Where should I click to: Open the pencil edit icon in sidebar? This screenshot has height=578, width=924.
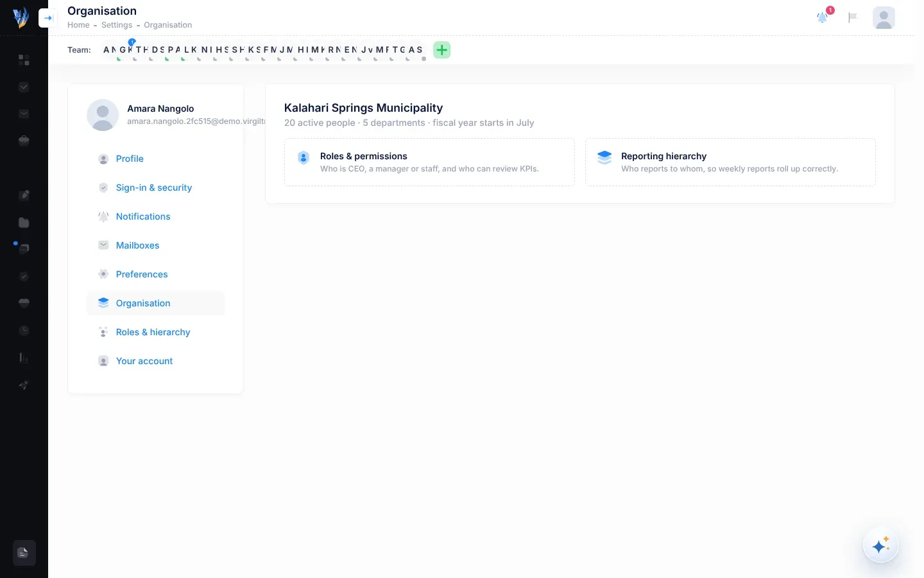click(24, 195)
